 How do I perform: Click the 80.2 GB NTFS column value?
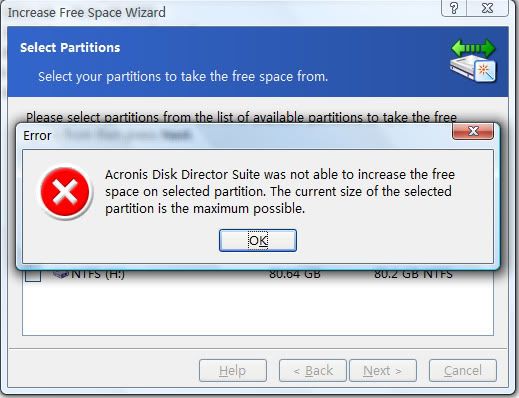tap(413, 274)
